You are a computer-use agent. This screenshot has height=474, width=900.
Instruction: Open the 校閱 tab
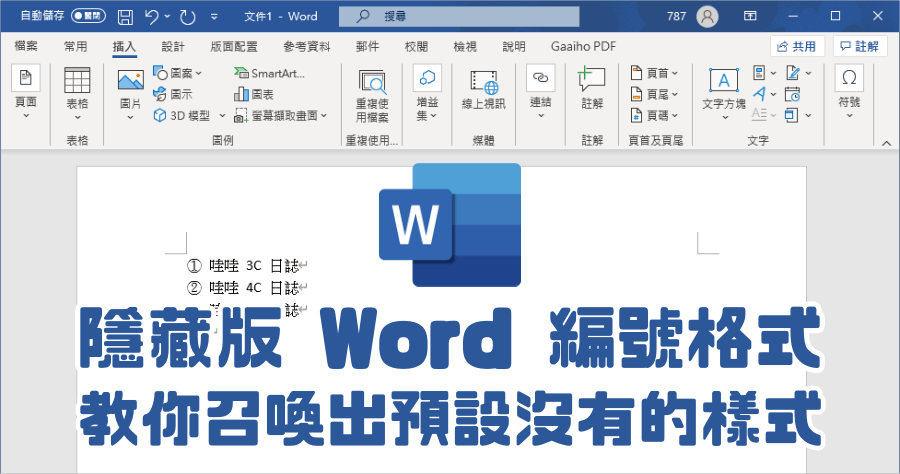pyautogui.click(x=416, y=46)
